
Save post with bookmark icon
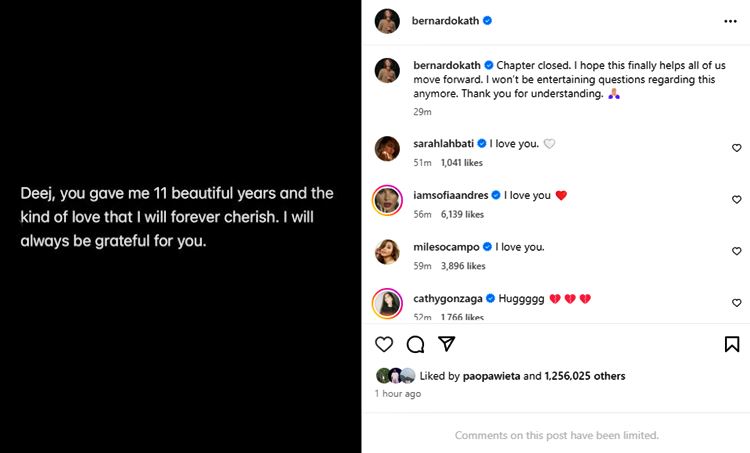[731, 344]
